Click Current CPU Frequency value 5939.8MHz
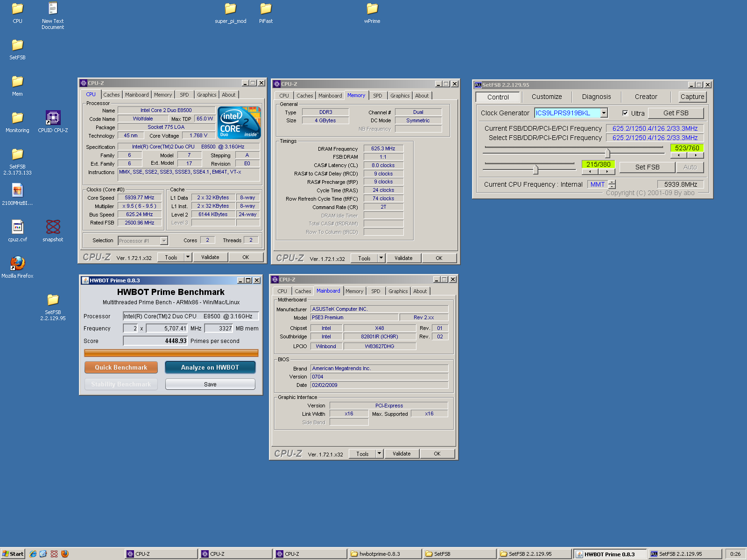Image resolution: width=747 pixels, height=560 pixels. click(x=680, y=184)
